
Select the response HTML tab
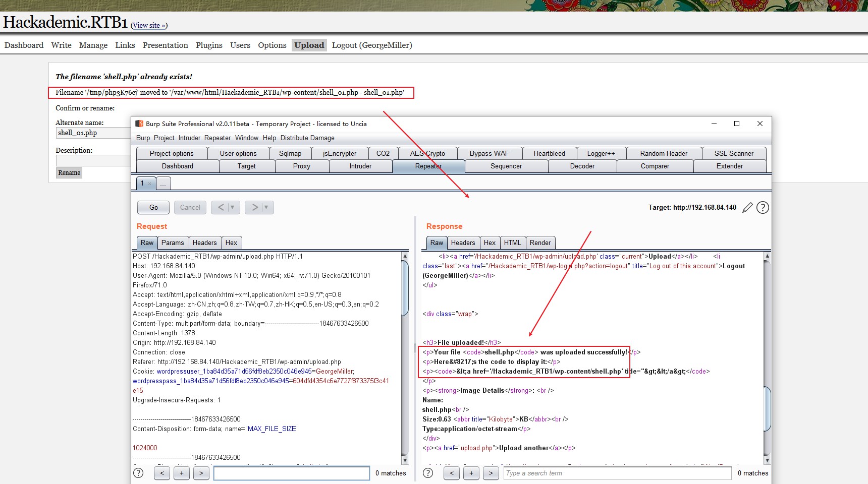tap(512, 243)
